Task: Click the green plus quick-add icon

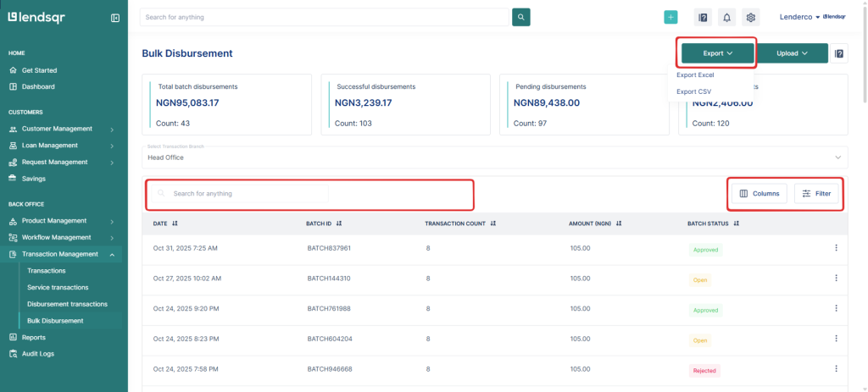Action: (670, 17)
